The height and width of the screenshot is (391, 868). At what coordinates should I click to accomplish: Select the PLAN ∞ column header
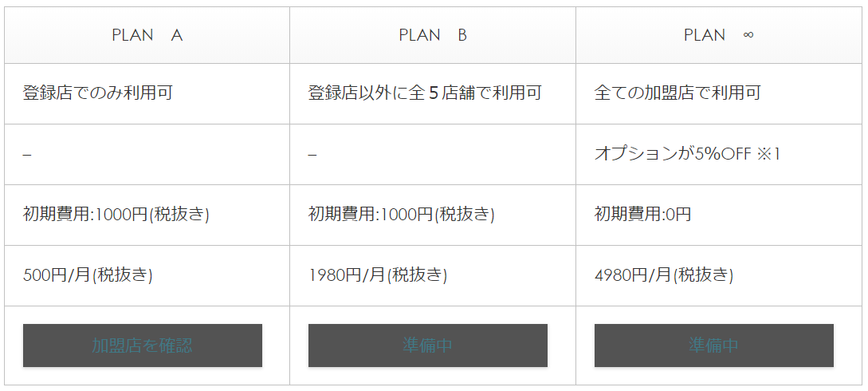718,35
